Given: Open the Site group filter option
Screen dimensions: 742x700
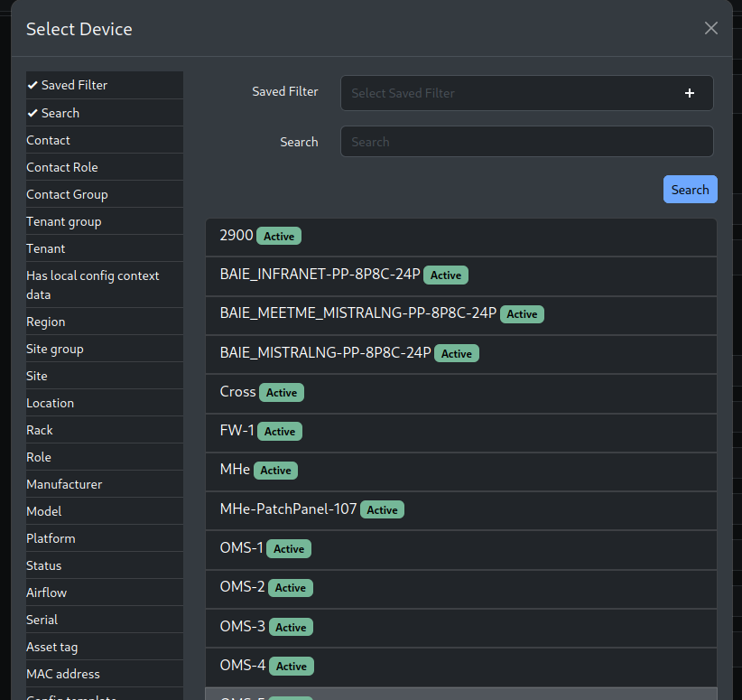Looking at the screenshot, I should tap(54, 349).
